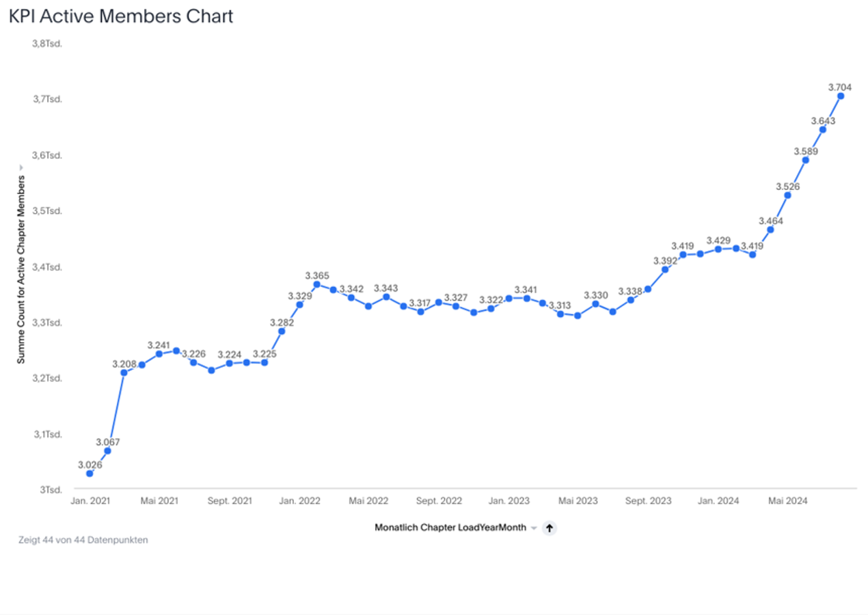Click the Monatlich Chapter LoadYearMonth axis label

[450, 528]
